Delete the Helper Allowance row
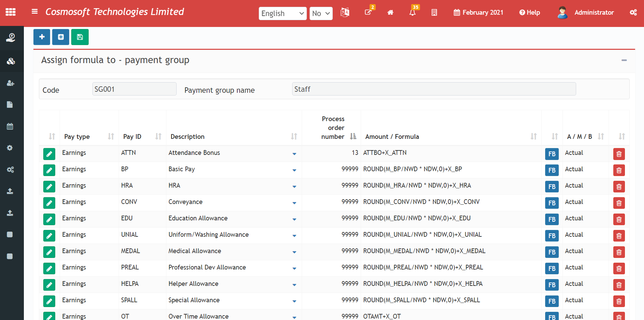 [x=619, y=285]
